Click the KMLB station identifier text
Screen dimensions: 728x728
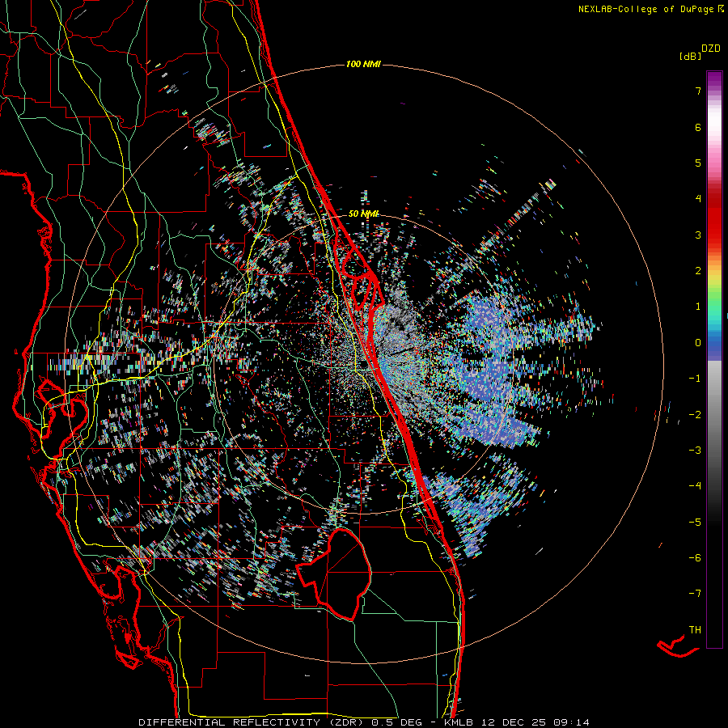click(460, 722)
